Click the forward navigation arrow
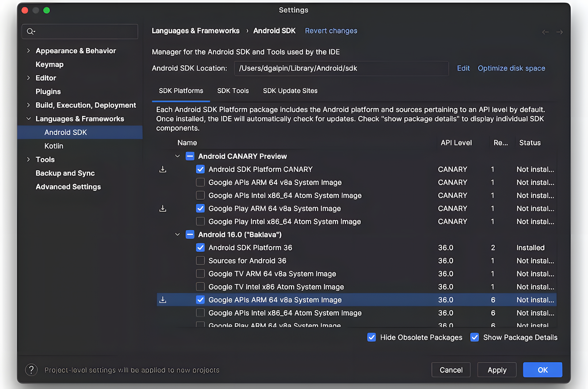 click(560, 32)
